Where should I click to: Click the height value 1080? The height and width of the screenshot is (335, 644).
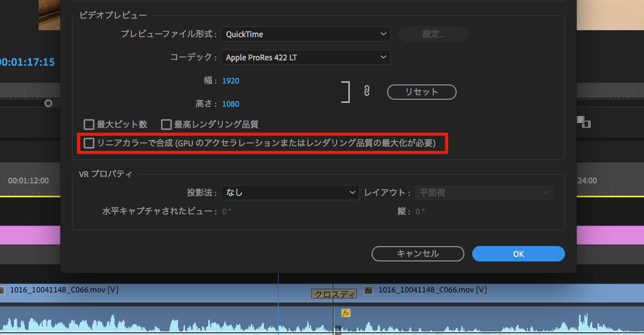tap(231, 104)
